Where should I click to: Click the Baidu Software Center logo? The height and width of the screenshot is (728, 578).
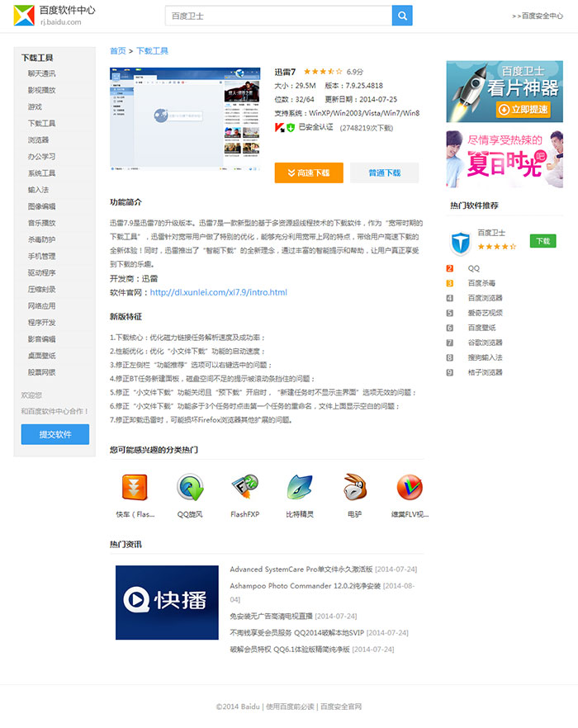[x=54, y=16]
